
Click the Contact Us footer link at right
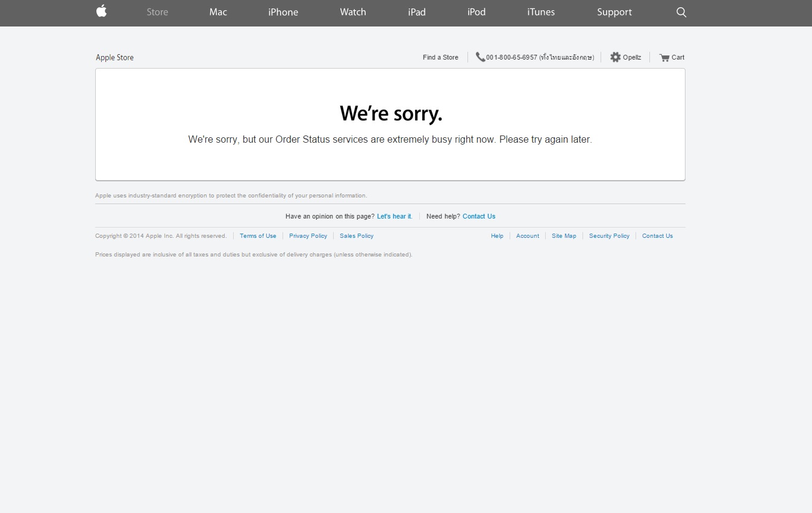coord(657,236)
